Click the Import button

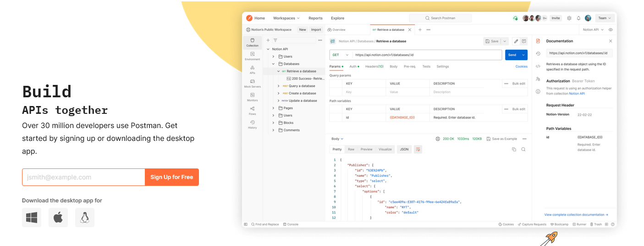316,30
